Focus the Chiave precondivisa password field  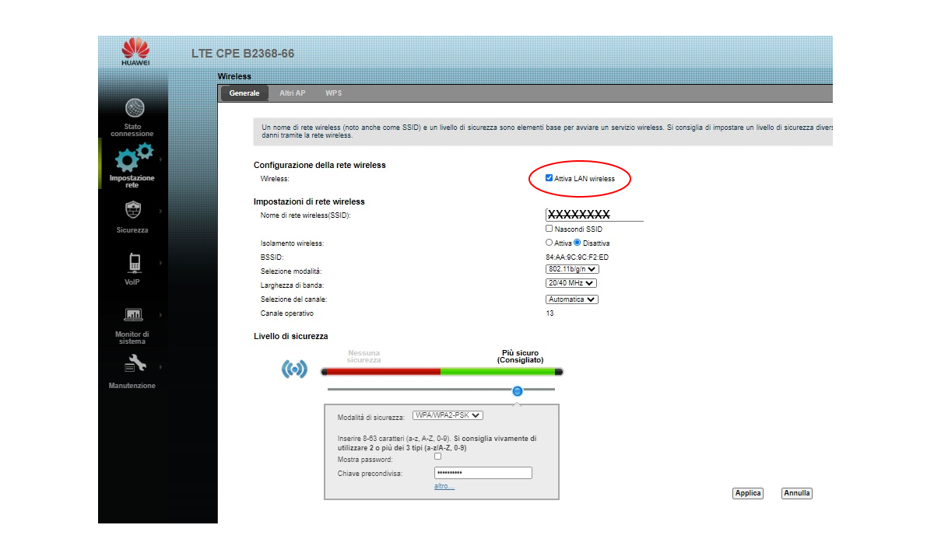483,473
